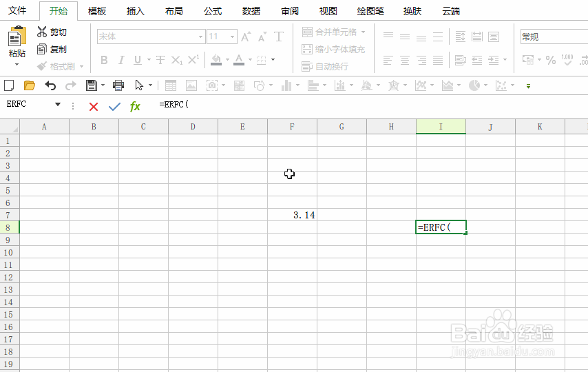Viewport: 588px width, 372px height.
Task: Decrease the font size
Action: pyautogui.click(x=262, y=37)
